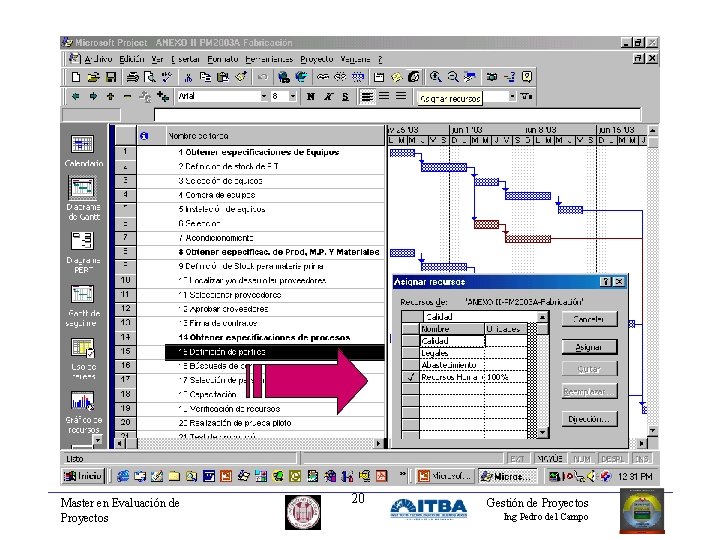The width and height of the screenshot is (720, 540).
Task: Open print preview
Action: pyautogui.click(x=150, y=77)
